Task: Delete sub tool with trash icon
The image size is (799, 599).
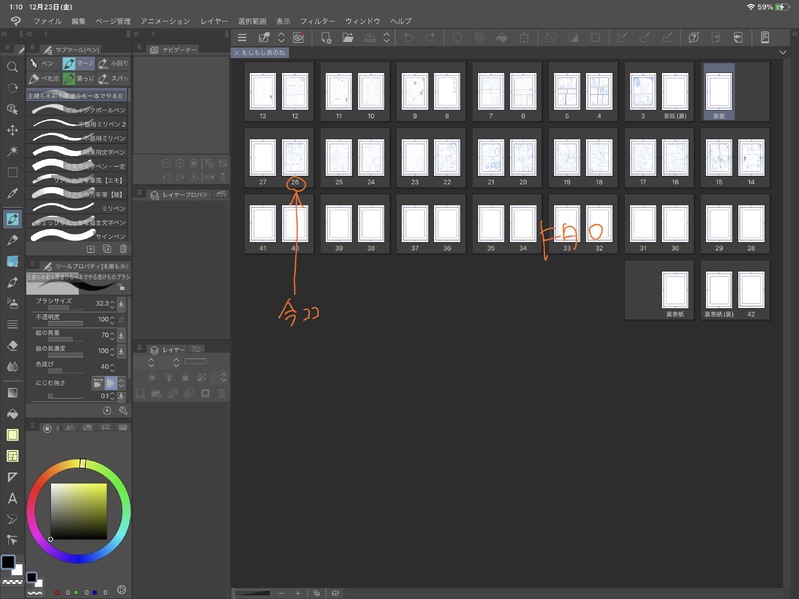Action: click(x=123, y=249)
